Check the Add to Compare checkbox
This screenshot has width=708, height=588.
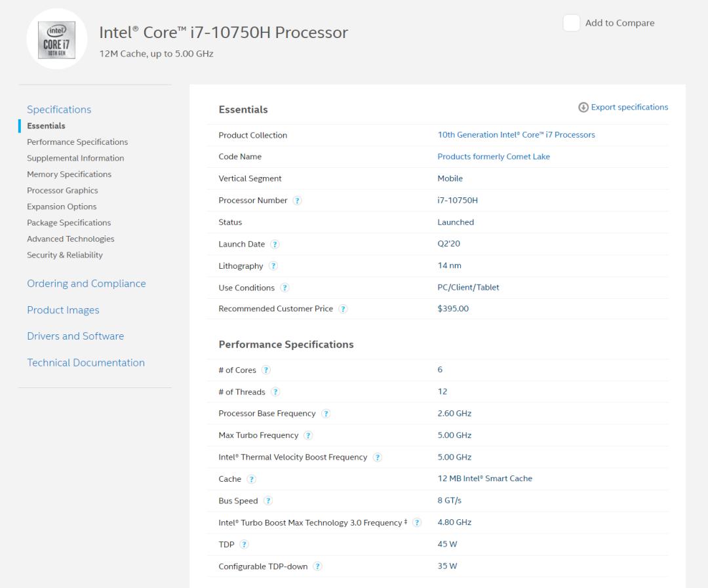572,23
